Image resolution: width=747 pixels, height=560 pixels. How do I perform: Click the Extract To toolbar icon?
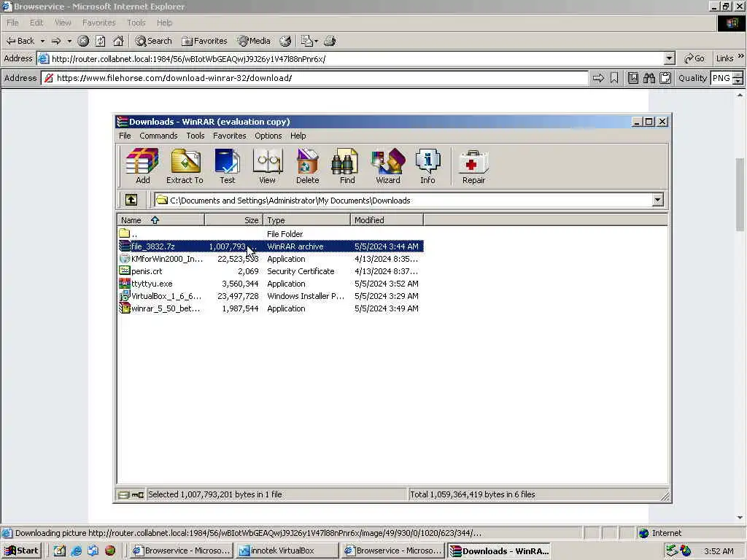(x=185, y=166)
